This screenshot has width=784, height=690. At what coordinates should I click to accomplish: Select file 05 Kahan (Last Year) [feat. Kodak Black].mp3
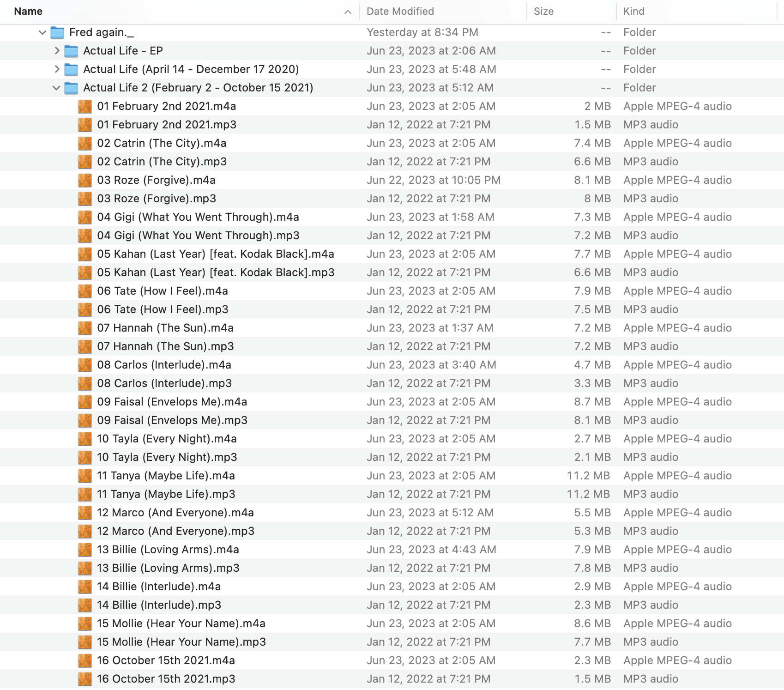click(x=216, y=272)
